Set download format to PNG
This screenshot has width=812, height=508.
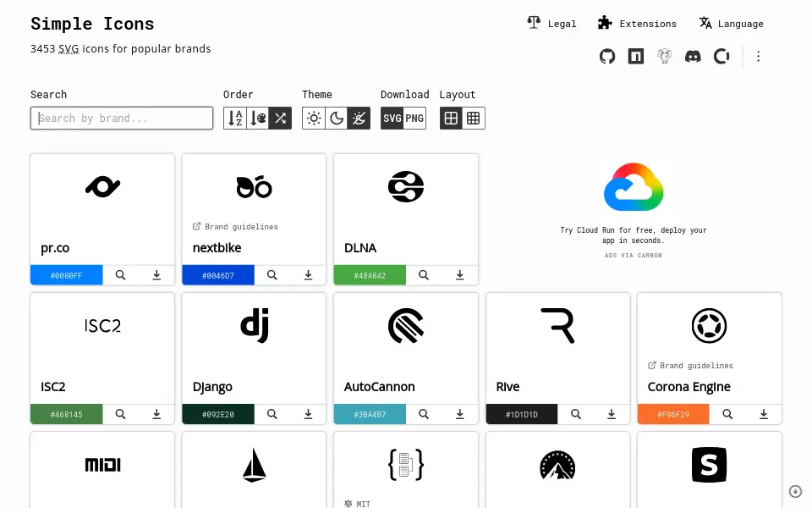coord(414,119)
